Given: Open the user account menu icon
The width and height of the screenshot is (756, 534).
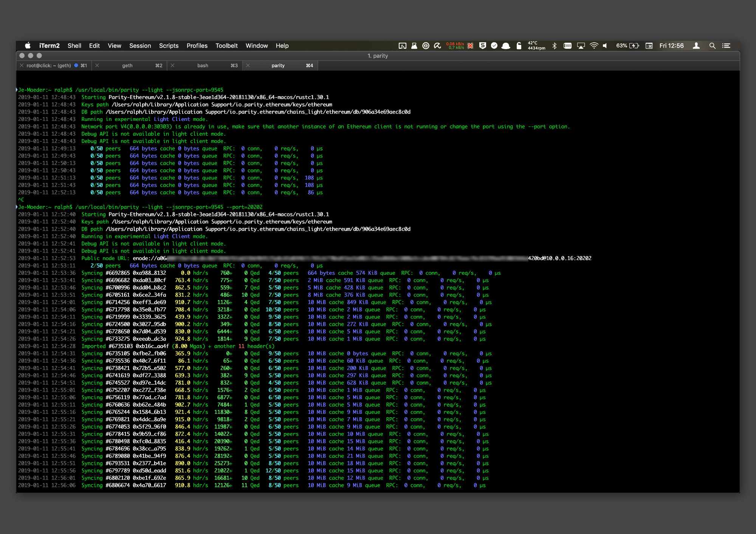Looking at the screenshot, I should [x=696, y=46].
